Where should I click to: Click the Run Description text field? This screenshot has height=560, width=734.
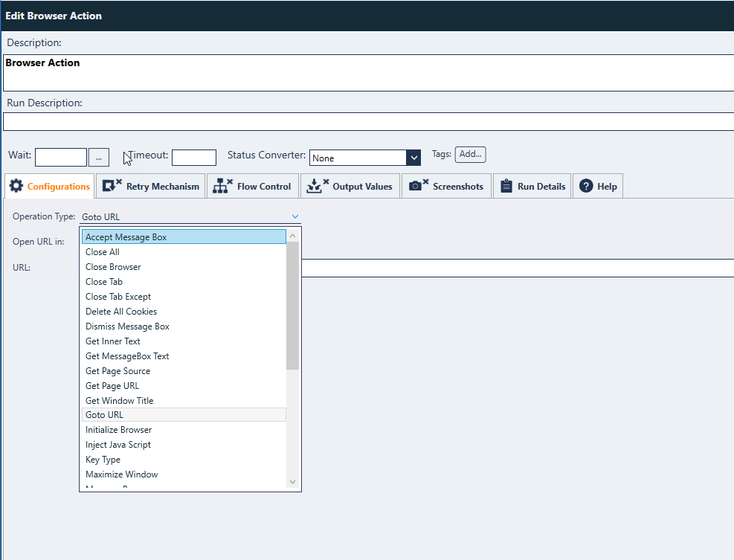pos(368,121)
